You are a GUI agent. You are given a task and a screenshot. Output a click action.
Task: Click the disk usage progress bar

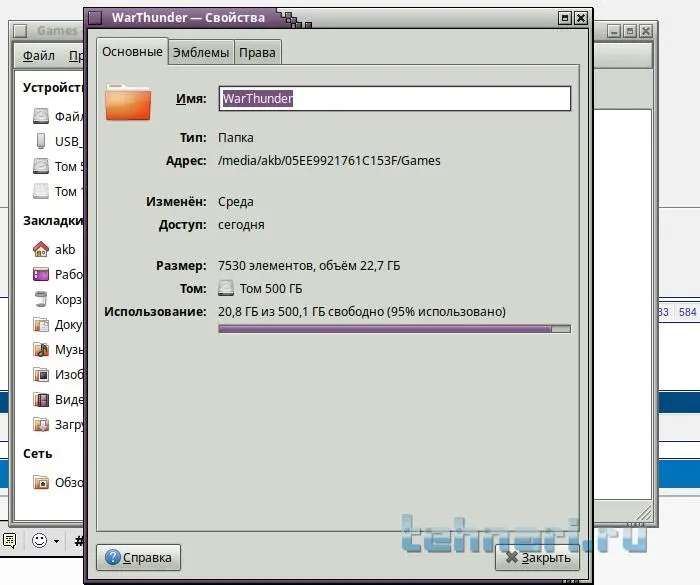coord(395,329)
